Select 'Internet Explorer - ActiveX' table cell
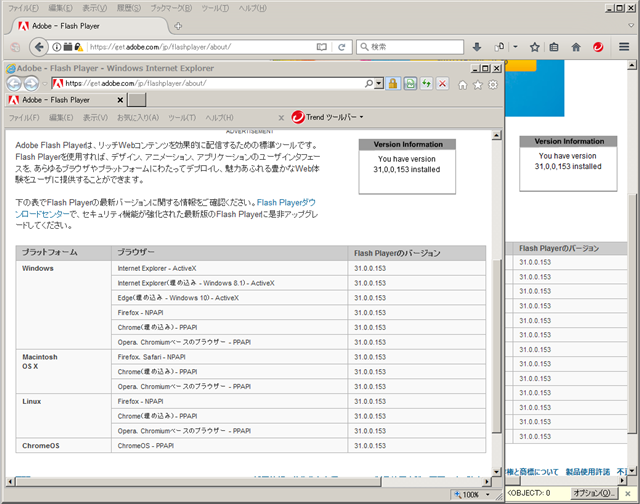The height and width of the screenshot is (504, 640). 229,268
